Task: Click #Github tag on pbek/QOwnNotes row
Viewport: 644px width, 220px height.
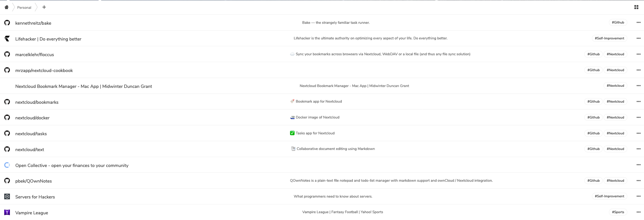Action: tap(593, 181)
